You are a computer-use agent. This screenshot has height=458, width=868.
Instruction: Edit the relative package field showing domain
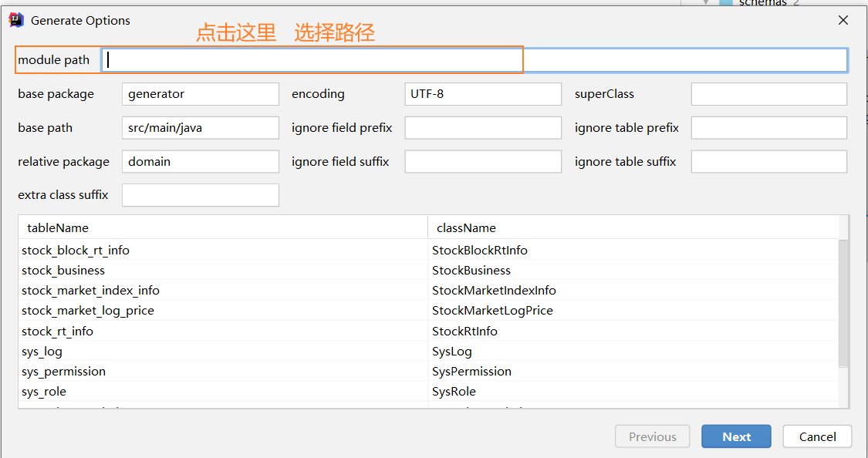point(201,161)
